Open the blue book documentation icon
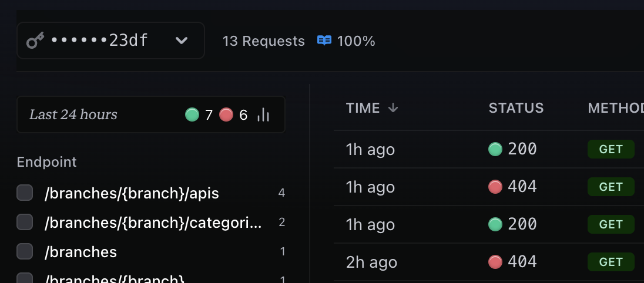 [324, 41]
